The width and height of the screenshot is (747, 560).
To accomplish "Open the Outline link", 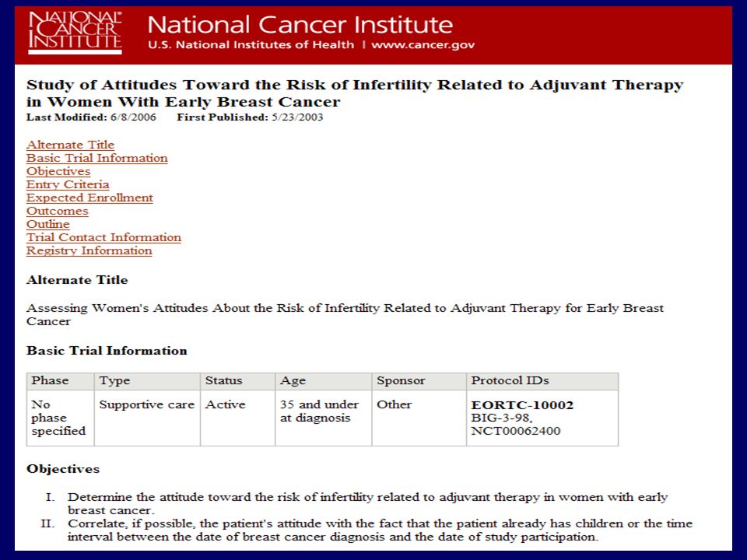I will (48, 224).
